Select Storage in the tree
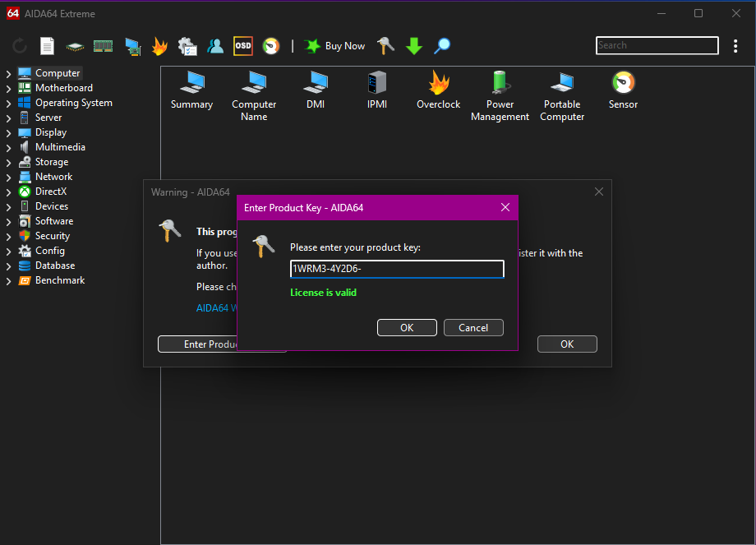The image size is (756, 545). click(x=52, y=162)
